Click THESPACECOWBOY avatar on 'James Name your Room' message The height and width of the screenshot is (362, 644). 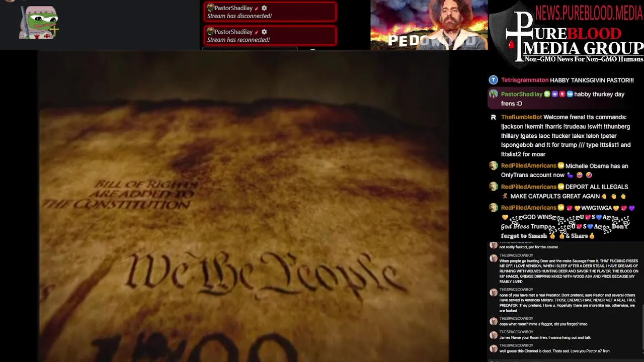(x=493, y=335)
